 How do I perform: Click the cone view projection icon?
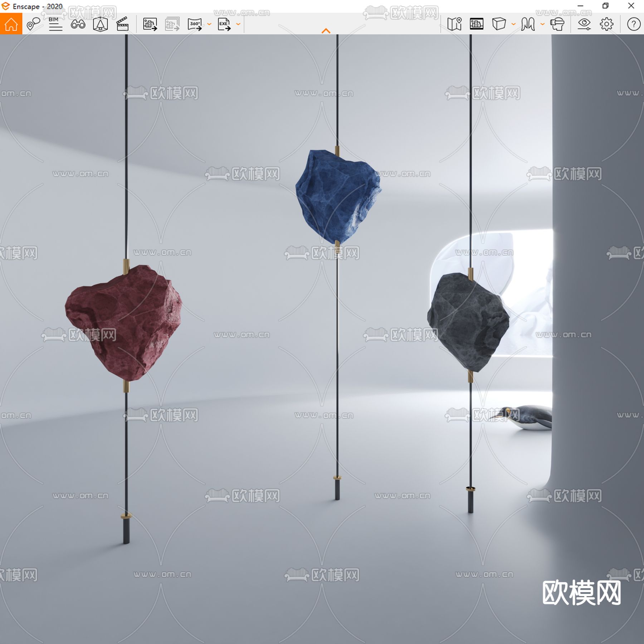coord(101,24)
